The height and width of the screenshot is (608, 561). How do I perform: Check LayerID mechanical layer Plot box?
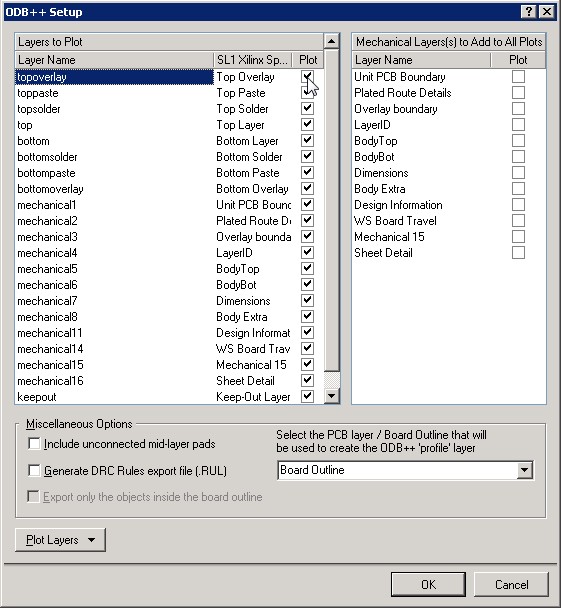point(518,124)
